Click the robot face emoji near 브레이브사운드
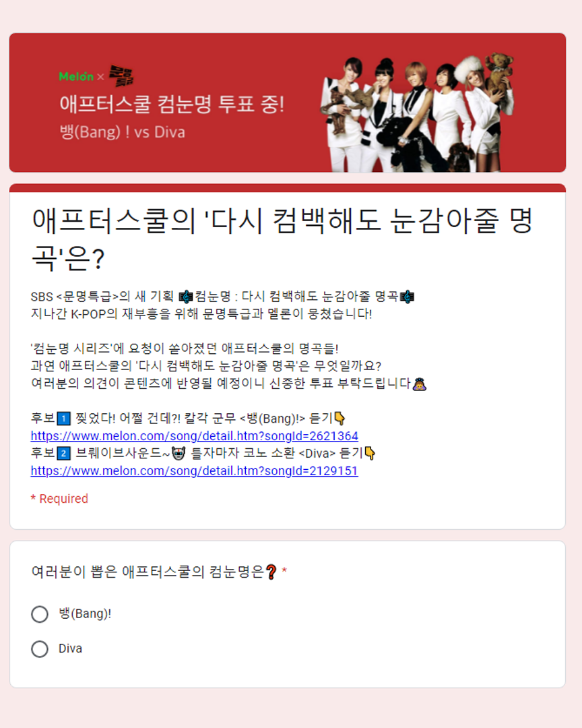The width and height of the screenshot is (582, 728). [x=179, y=454]
